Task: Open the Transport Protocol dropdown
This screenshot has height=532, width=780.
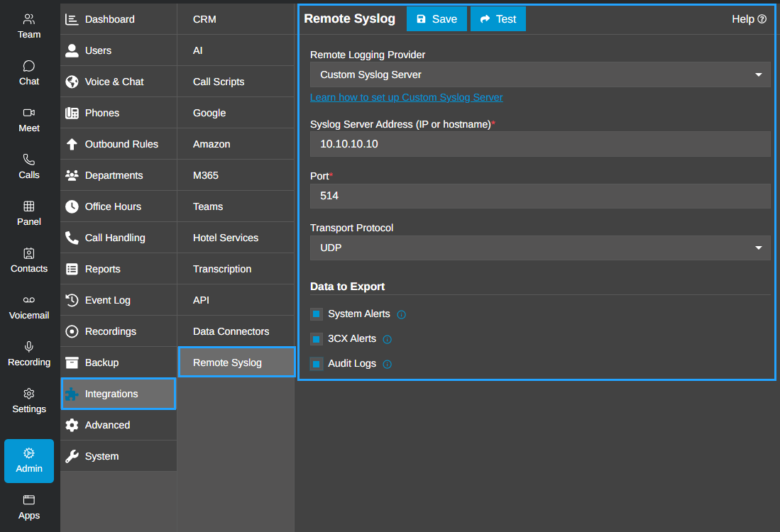Action: tap(540, 248)
